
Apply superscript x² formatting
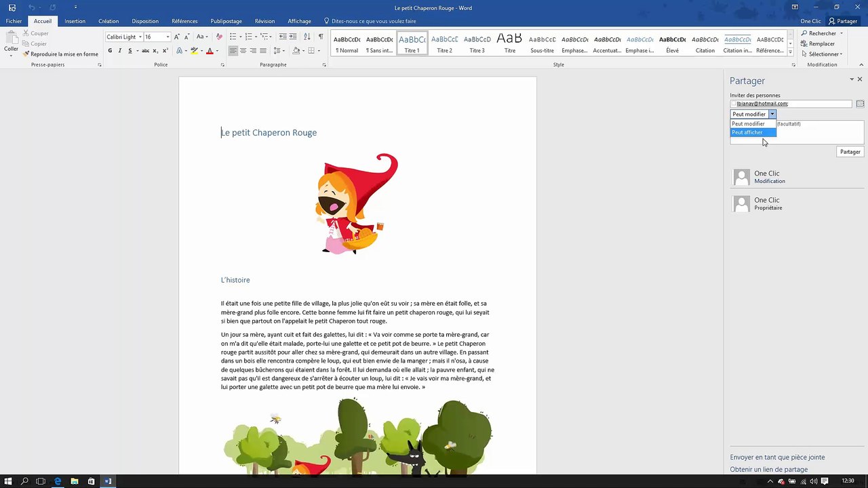[165, 51]
